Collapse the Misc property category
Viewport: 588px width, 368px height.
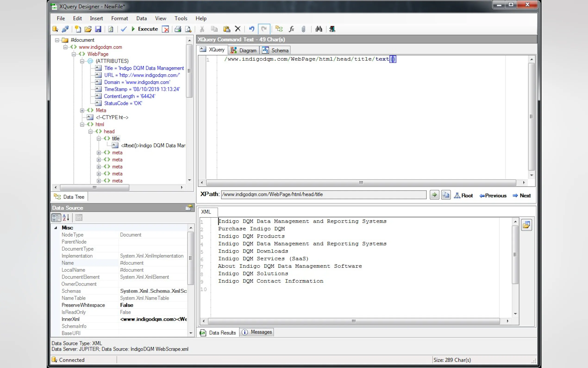point(56,228)
